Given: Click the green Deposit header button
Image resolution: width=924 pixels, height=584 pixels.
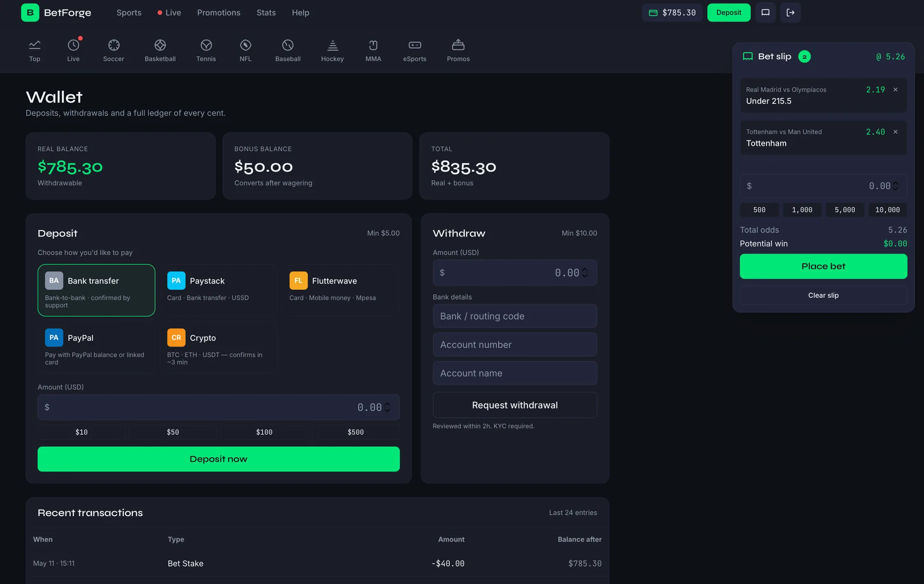Looking at the screenshot, I should [x=729, y=13].
